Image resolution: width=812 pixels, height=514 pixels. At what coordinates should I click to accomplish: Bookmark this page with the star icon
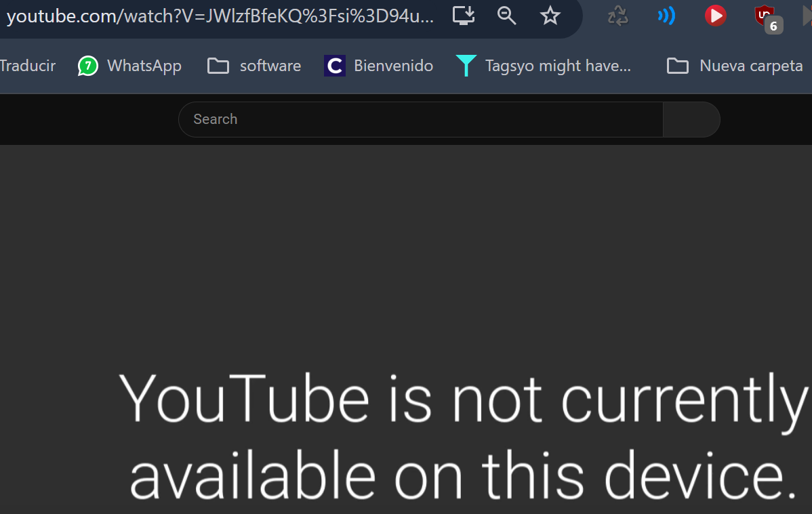(550, 16)
